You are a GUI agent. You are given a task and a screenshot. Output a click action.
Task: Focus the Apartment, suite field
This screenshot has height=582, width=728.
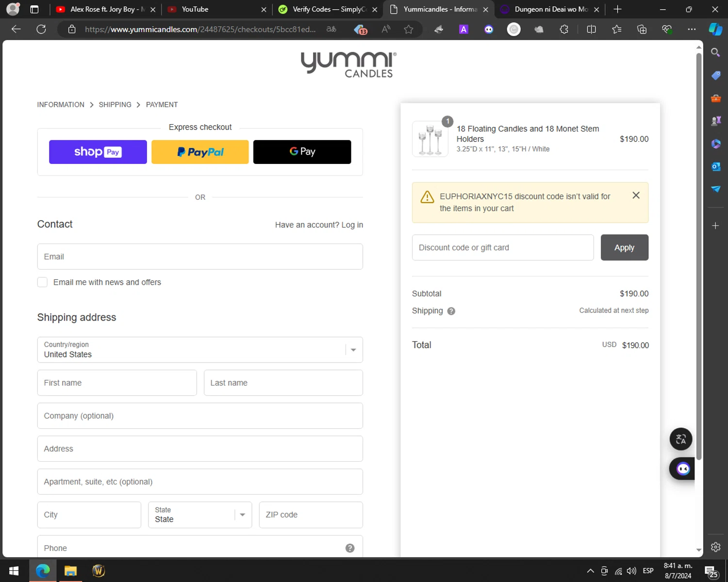200,482
